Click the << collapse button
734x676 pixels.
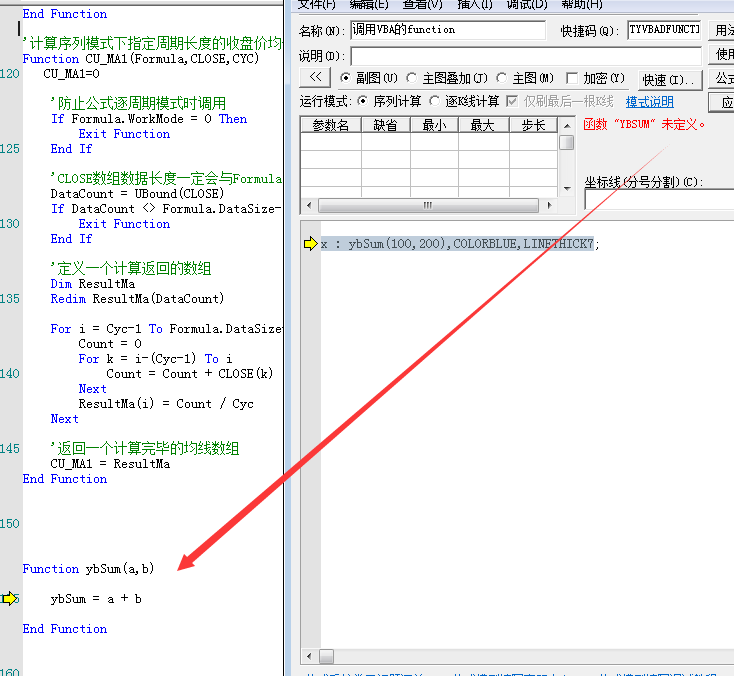tap(314, 78)
